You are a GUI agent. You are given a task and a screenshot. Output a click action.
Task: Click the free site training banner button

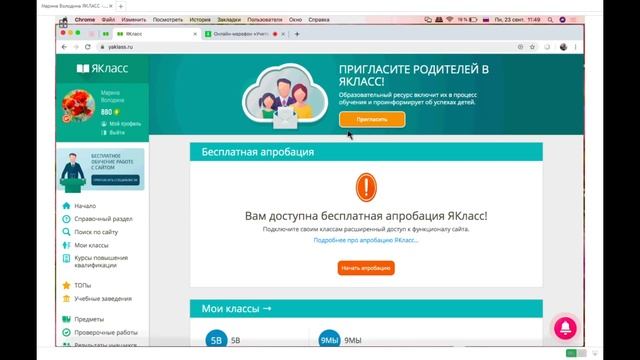pos(115,180)
